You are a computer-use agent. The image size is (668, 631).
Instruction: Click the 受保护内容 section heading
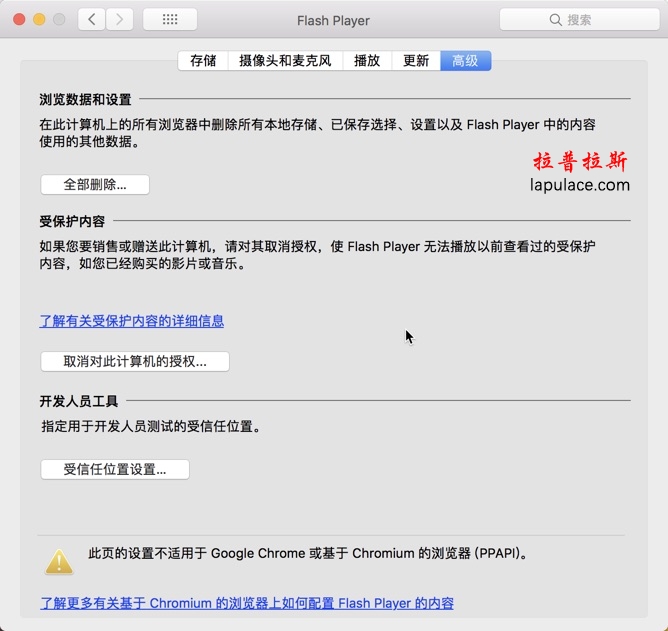72,221
